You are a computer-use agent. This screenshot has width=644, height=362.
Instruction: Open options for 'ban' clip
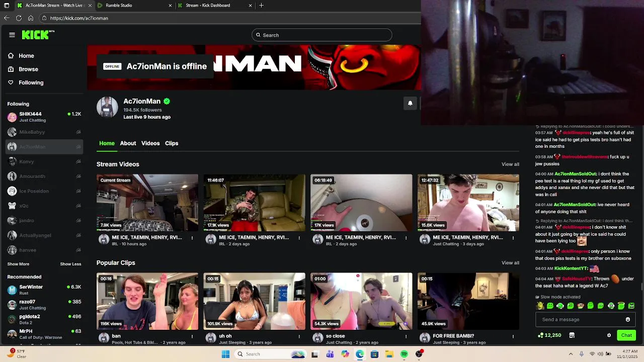(192, 336)
